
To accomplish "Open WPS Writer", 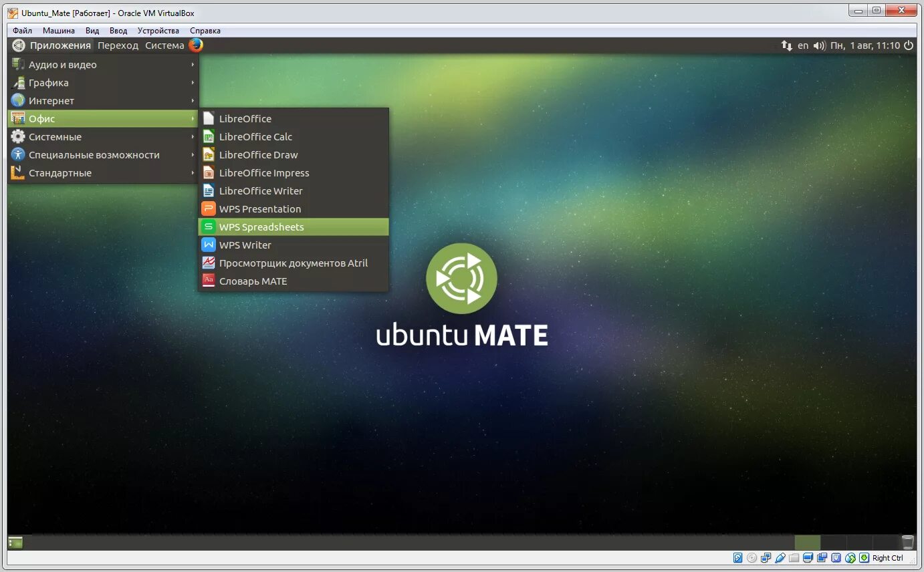I will tap(294, 245).
